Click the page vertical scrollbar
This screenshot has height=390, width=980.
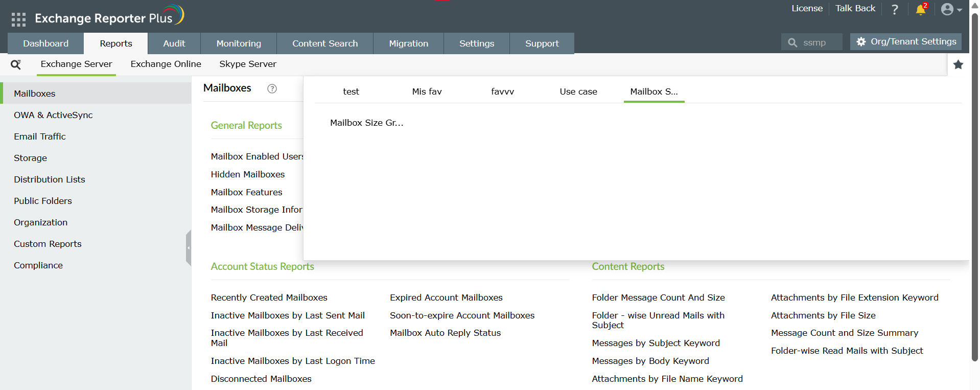tap(975, 187)
